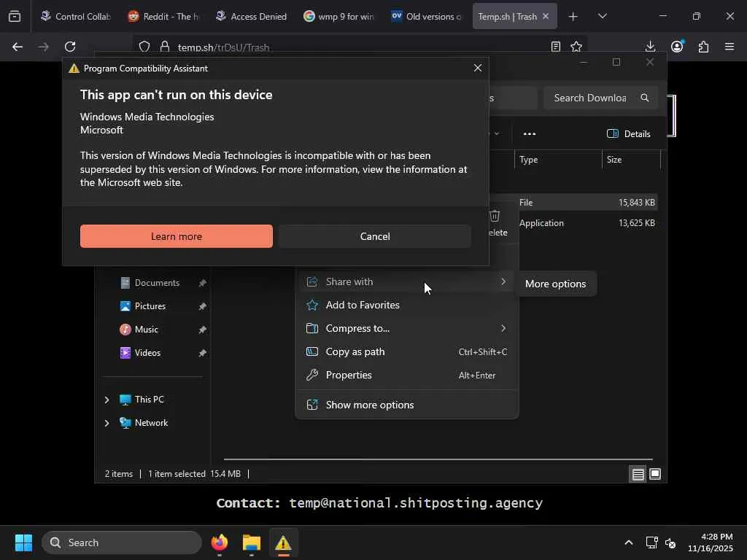Click pin icon next to Videos
The height and width of the screenshot is (560, 747).
203,353
